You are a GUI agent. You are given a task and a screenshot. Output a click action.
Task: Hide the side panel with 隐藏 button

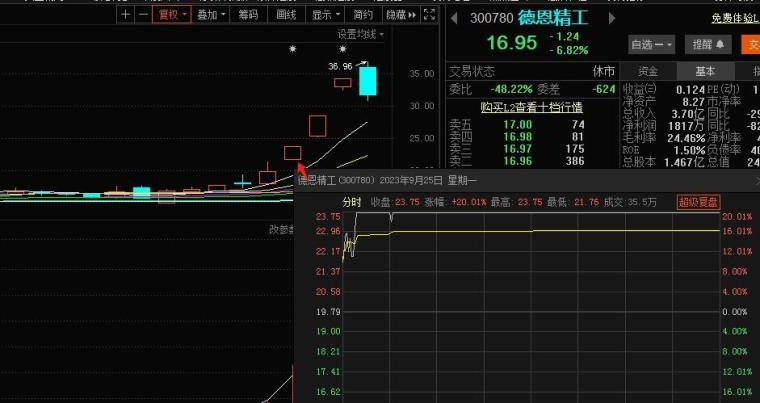[401, 15]
